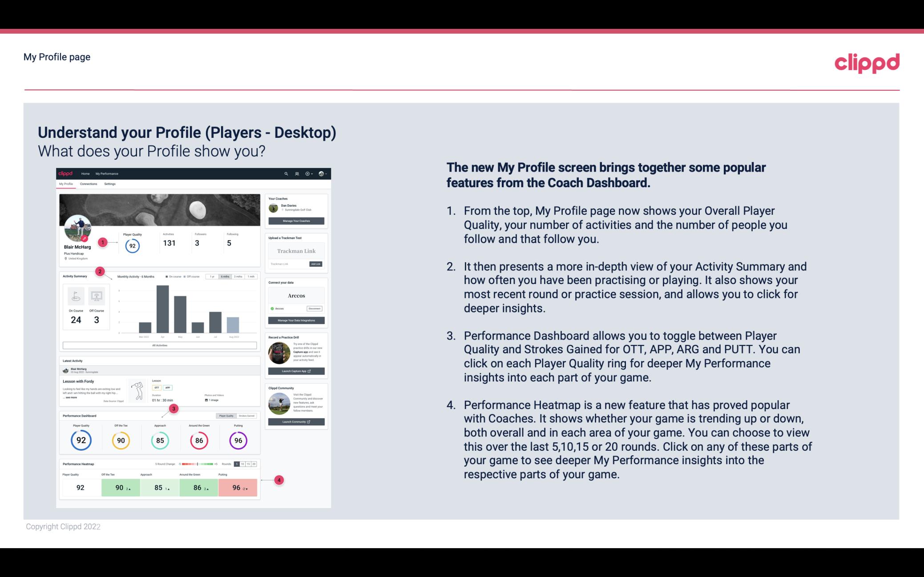The height and width of the screenshot is (577, 924).
Task: Select the Off the Tee performance ring
Action: tap(120, 440)
